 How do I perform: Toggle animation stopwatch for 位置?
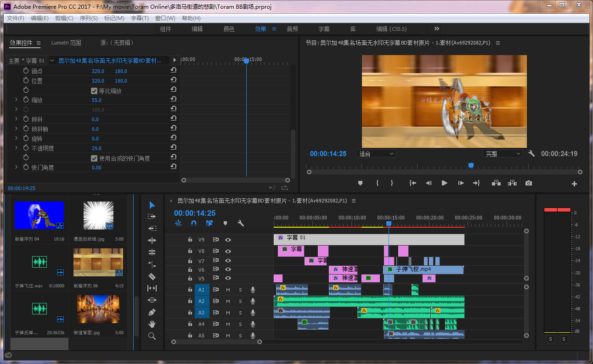[x=26, y=80]
